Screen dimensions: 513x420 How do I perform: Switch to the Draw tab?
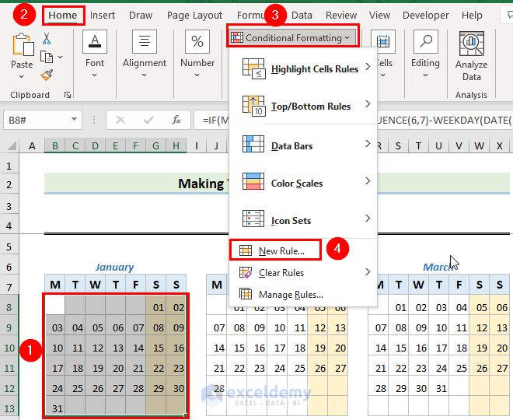tap(141, 16)
